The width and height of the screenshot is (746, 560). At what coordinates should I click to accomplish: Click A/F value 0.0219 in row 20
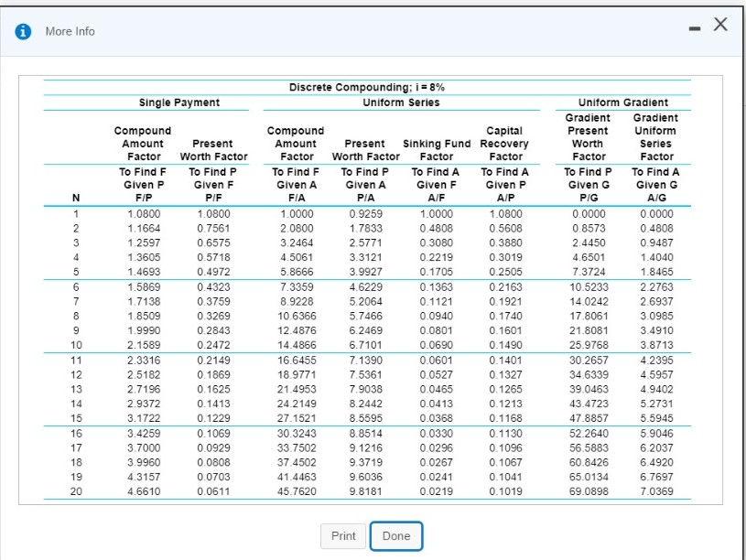tap(437, 491)
